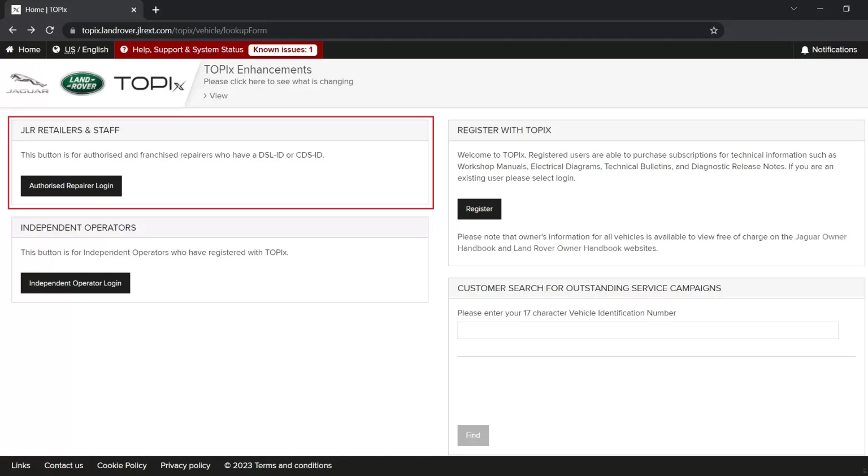Minimize the browser window
Screen dimensions: 868x476
point(820,9)
